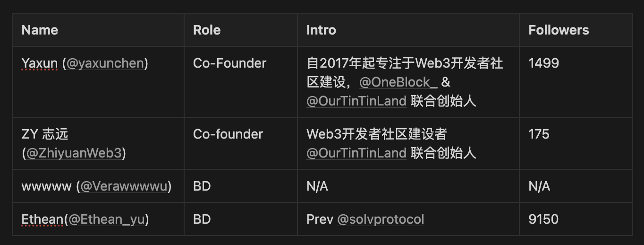
Task: Open the @Verawwwwu profile link
Action: (x=124, y=186)
